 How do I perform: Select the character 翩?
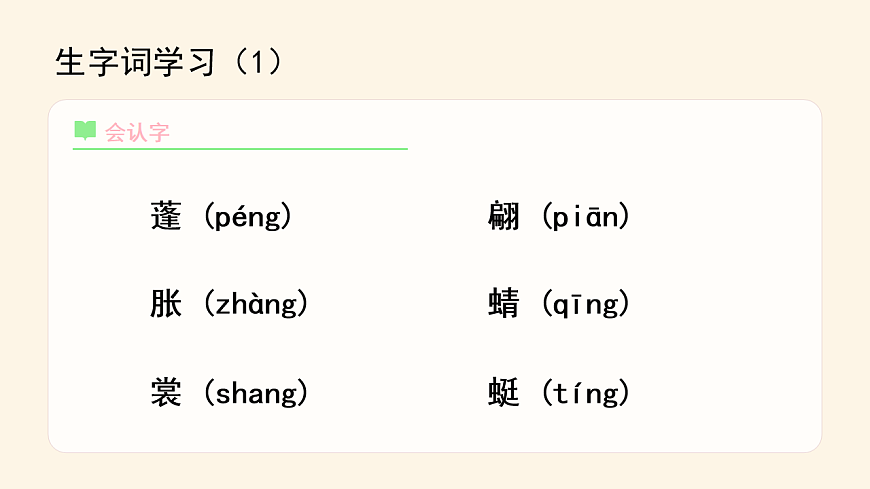point(504,216)
